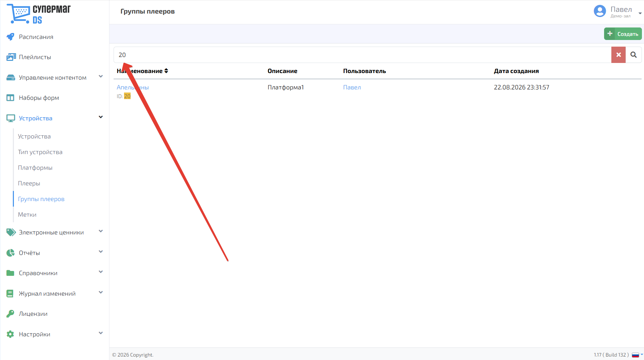The height and width of the screenshot is (360, 644).
Task: Click the user avatar icon
Action: pos(600,11)
